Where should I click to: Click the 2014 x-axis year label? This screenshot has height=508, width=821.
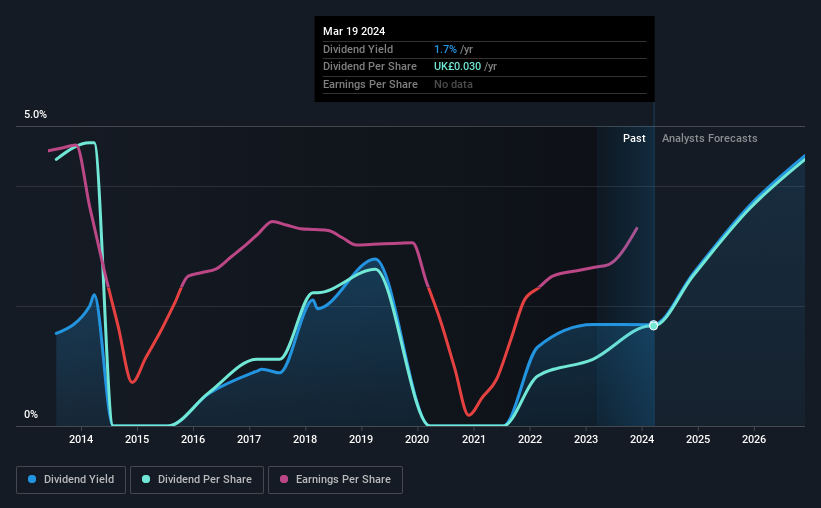pyautogui.click(x=81, y=439)
